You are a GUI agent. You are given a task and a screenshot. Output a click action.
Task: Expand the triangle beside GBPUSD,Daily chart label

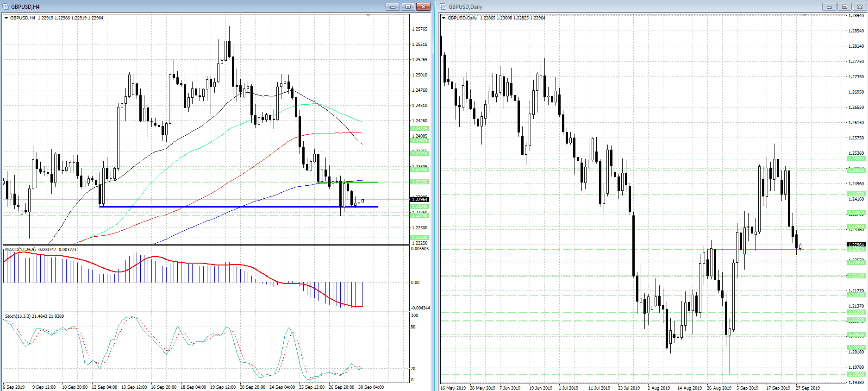[x=444, y=18]
